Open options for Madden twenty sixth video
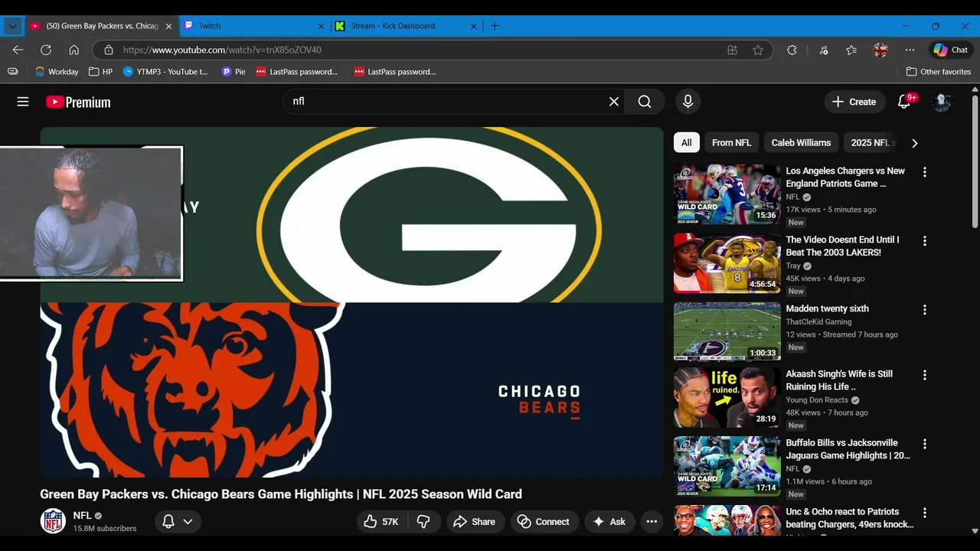Viewport: 980px width, 551px height. coord(925,310)
